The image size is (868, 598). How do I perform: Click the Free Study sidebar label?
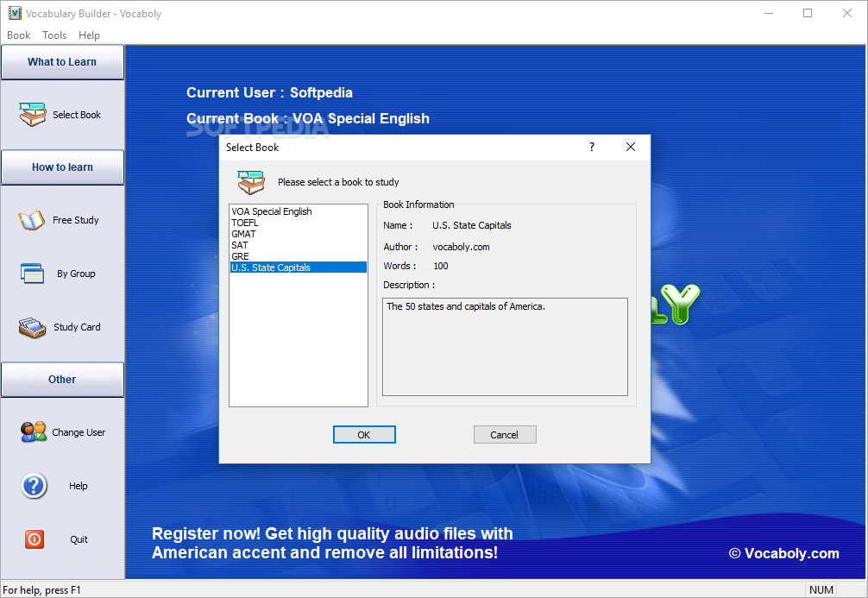(76, 220)
